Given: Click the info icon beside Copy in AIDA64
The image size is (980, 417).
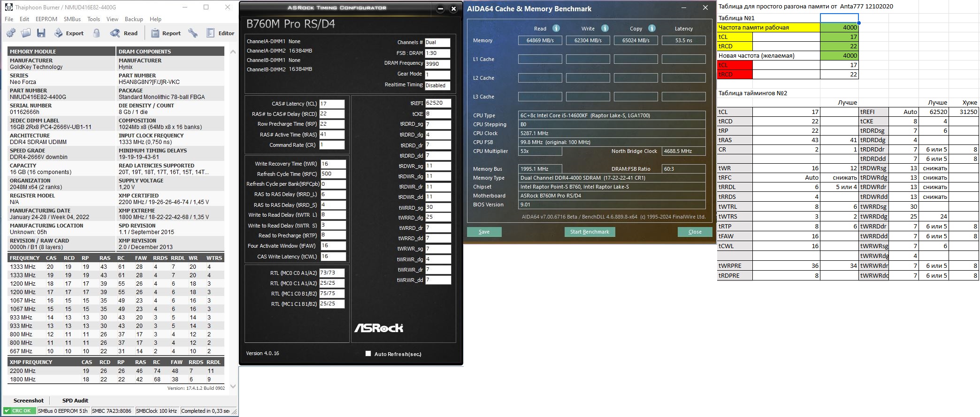Looking at the screenshot, I should click(x=652, y=28).
